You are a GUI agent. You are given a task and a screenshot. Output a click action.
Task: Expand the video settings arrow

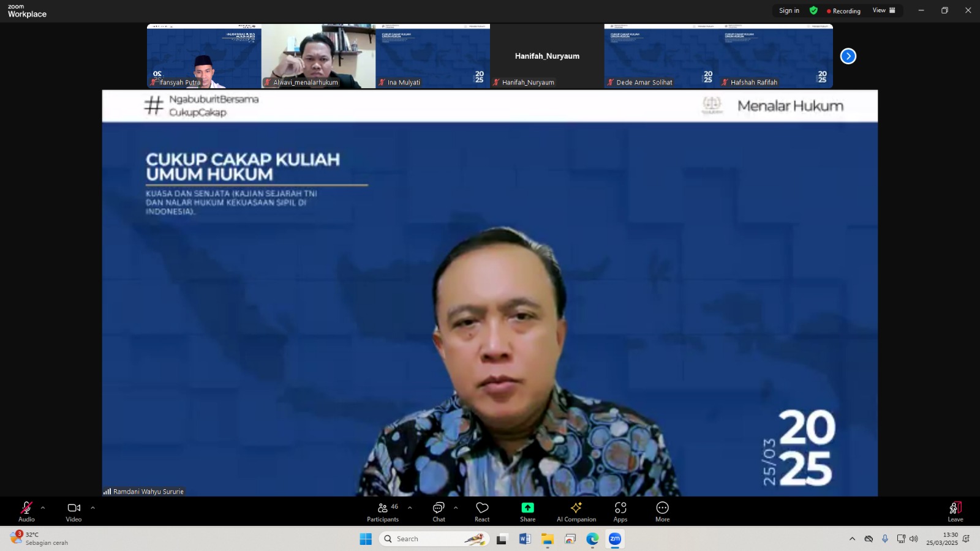92,508
